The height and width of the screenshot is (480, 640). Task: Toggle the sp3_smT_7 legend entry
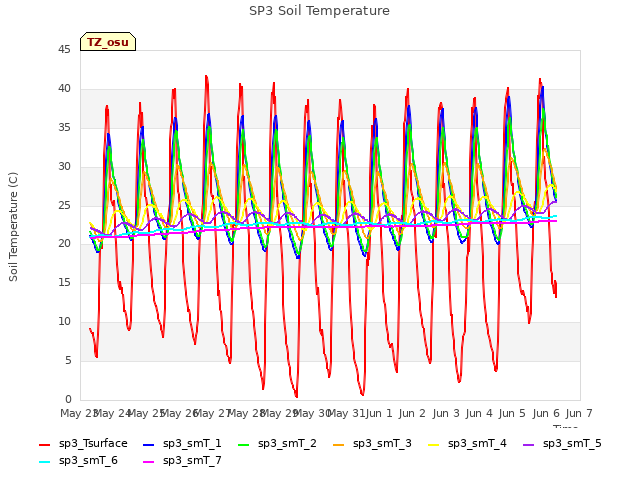[182, 460]
